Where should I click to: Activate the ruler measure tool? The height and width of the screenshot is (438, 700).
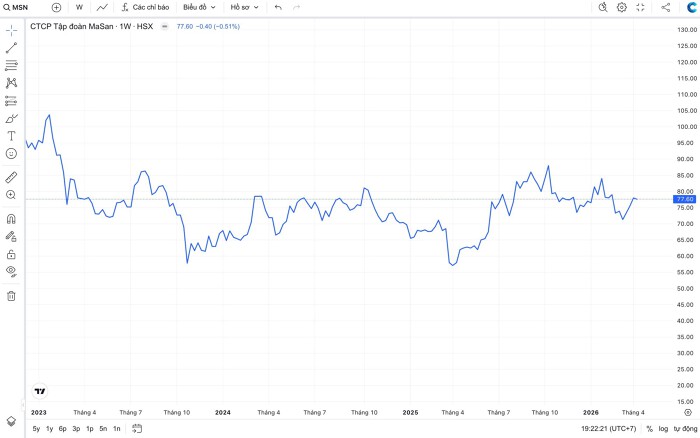pos(11,177)
